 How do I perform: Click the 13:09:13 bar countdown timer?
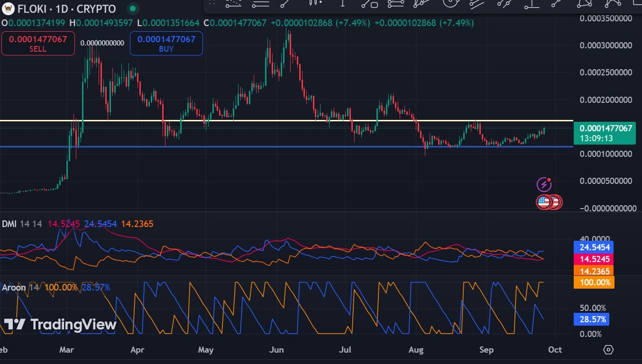point(596,138)
